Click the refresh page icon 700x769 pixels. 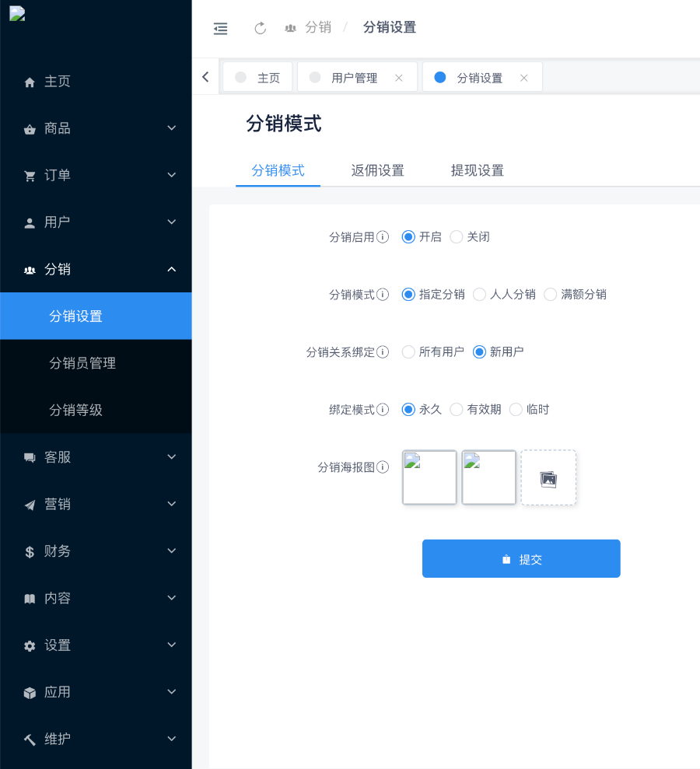coord(261,29)
